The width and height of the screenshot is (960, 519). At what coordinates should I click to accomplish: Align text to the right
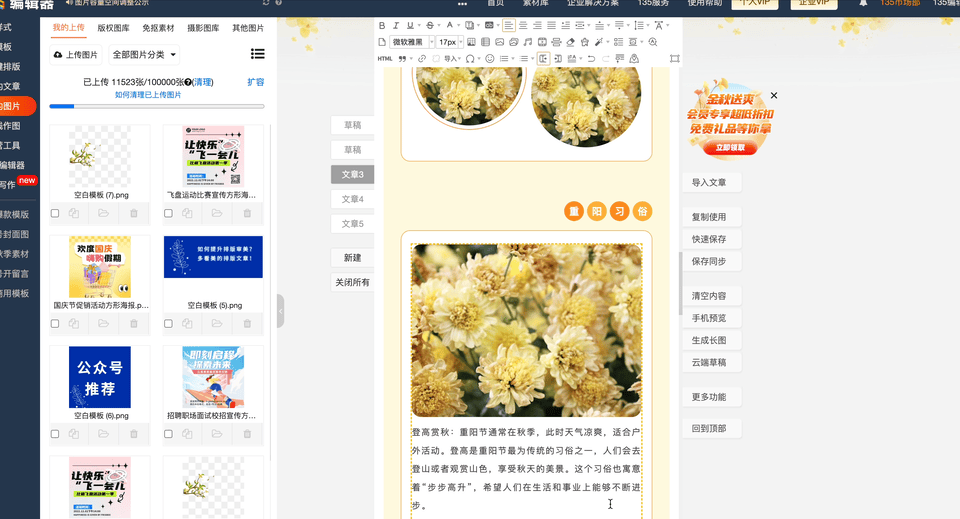pos(537,26)
